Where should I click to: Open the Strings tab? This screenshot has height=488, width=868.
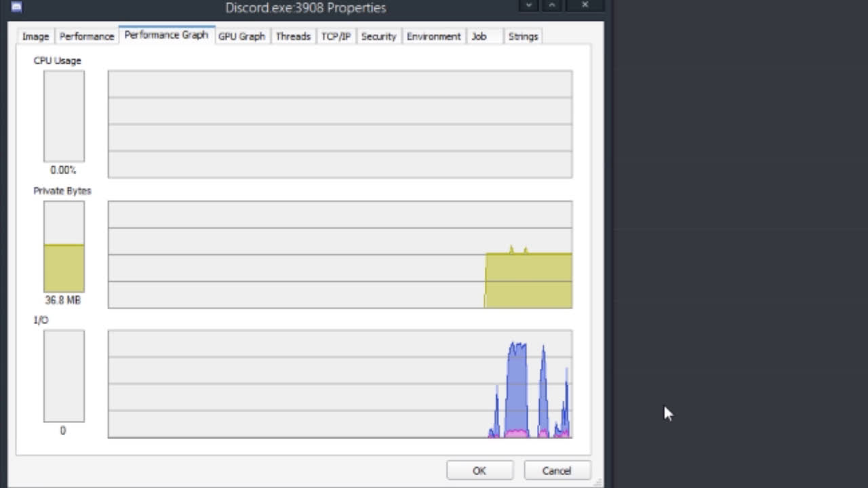[523, 37]
